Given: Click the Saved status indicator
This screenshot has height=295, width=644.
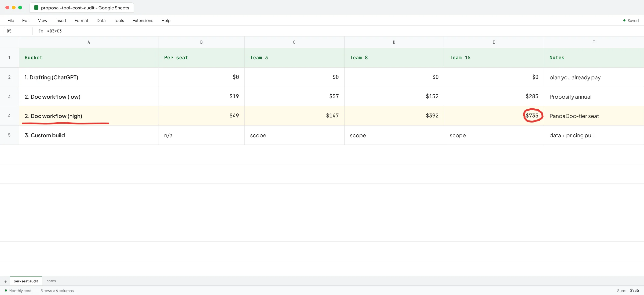Looking at the screenshot, I should click(x=631, y=21).
